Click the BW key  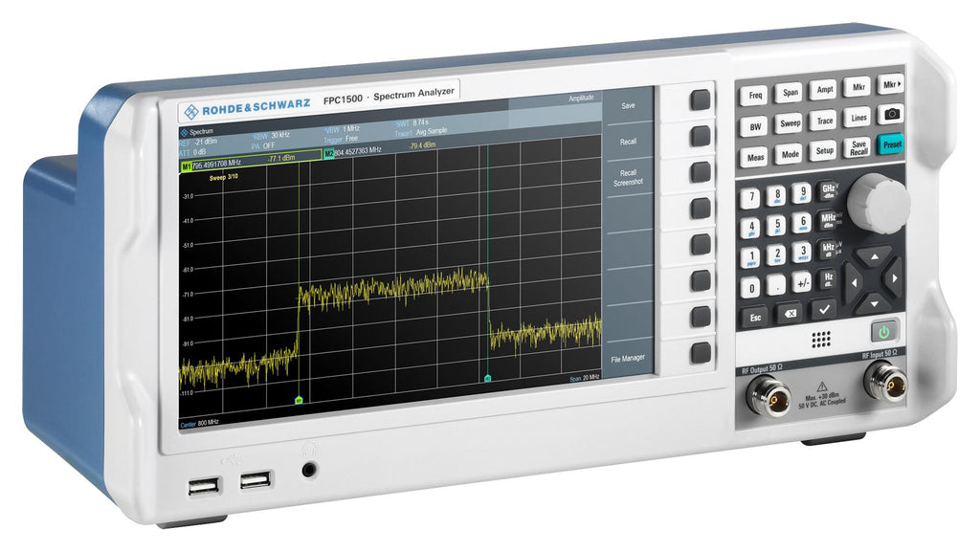coord(755,127)
